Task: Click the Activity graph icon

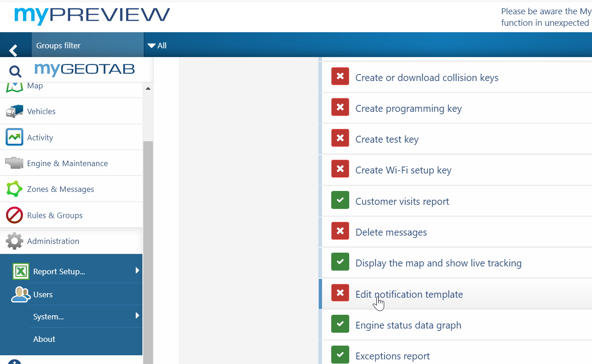Action: 14,137
